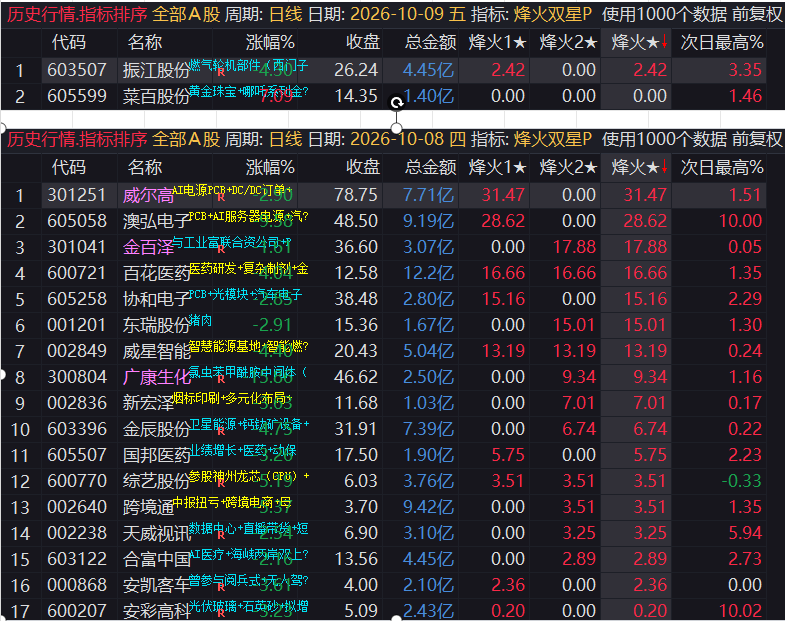785x621 pixels.
Task: Click 烽火2★ value 9.34 in 广康生化 row
Action: pyautogui.click(x=579, y=377)
